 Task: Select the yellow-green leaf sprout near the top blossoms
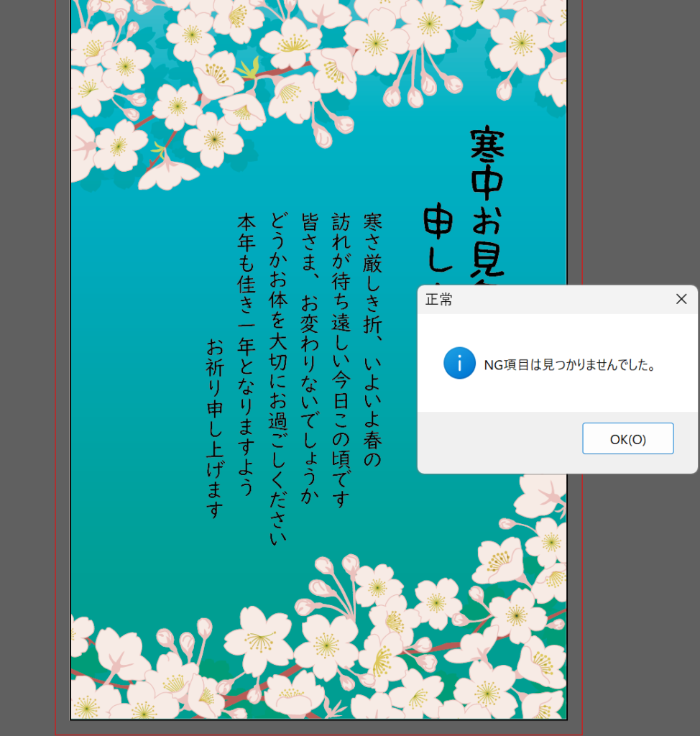point(249,70)
